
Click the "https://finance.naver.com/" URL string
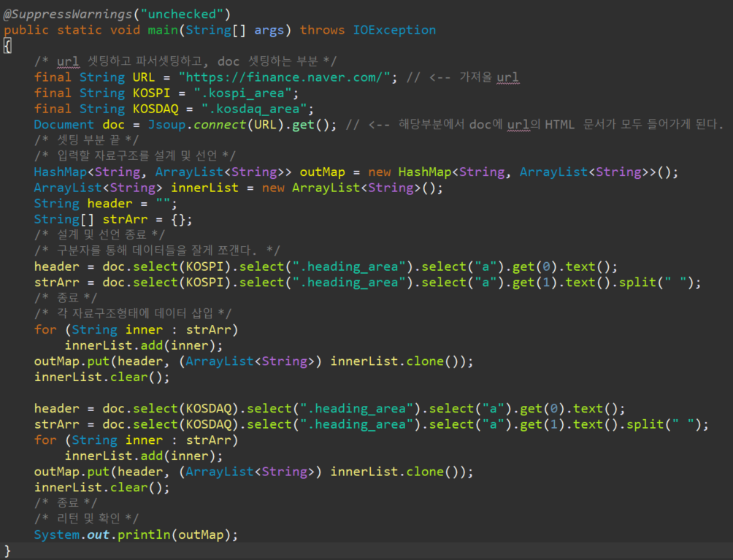click(x=284, y=77)
